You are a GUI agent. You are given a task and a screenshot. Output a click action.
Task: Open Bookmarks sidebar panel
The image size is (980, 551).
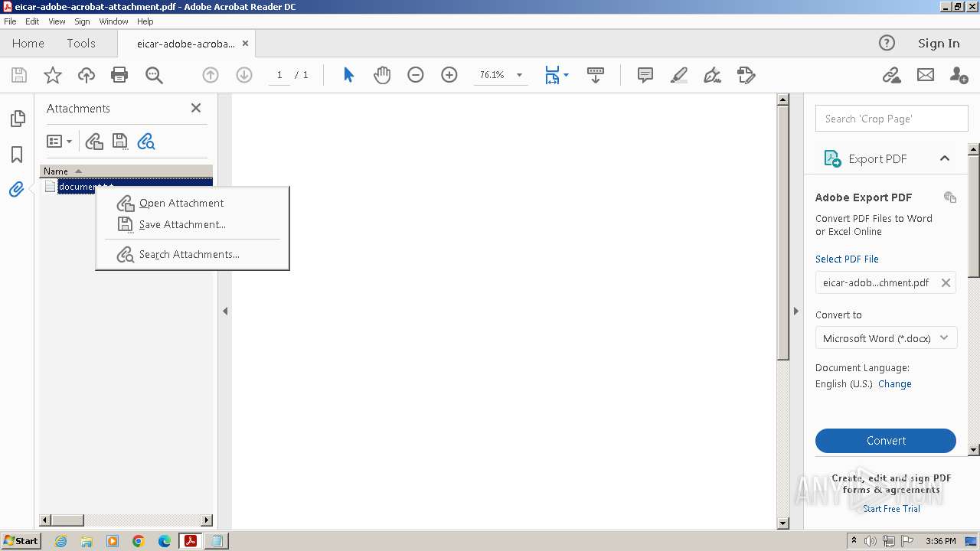(17, 155)
